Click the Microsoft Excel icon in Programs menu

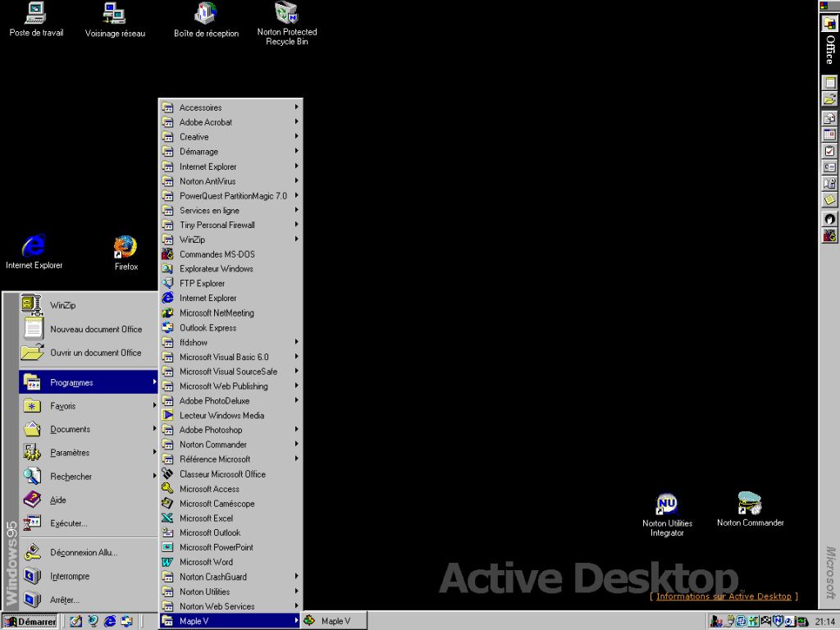point(167,518)
